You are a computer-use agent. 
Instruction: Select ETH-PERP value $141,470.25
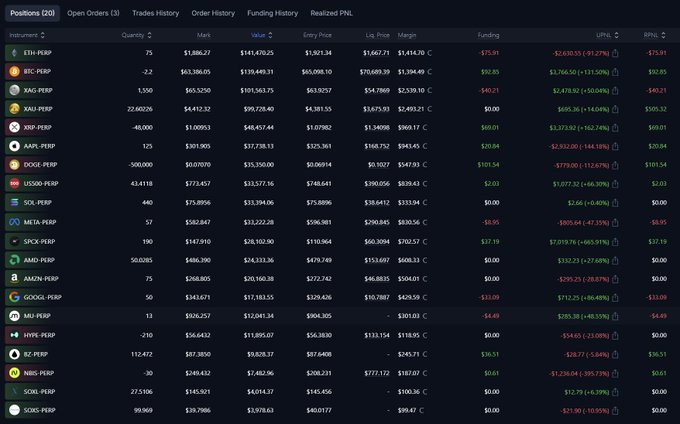[257, 53]
